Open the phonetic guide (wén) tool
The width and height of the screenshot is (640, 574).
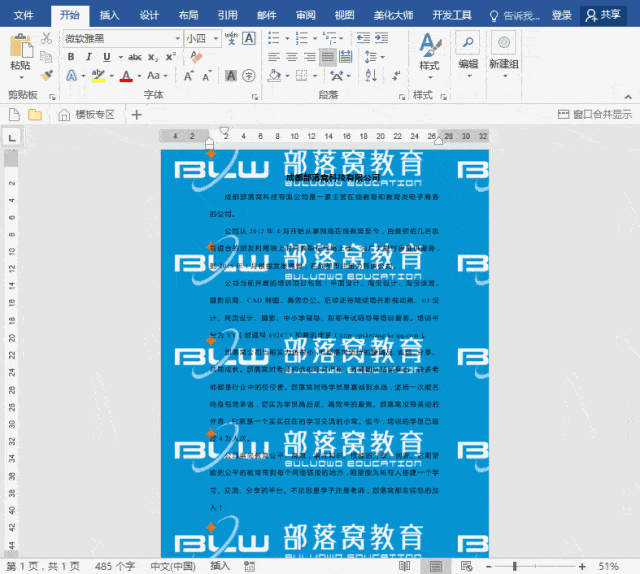(x=231, y=38)
